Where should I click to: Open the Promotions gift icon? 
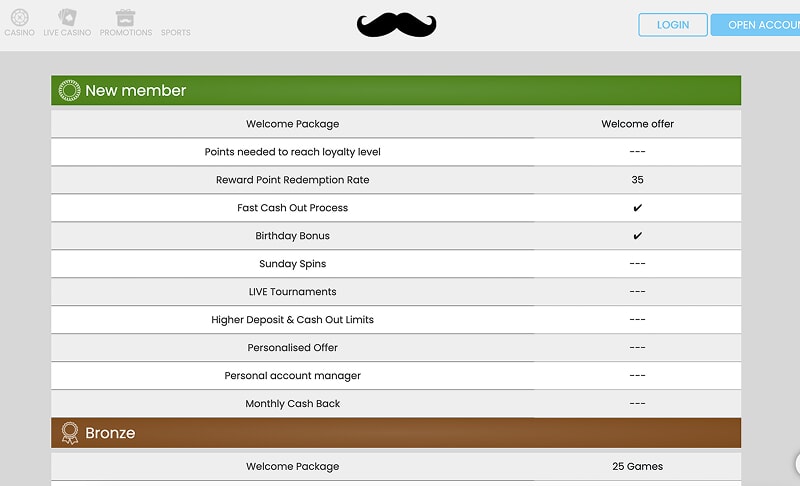(126, 18)
